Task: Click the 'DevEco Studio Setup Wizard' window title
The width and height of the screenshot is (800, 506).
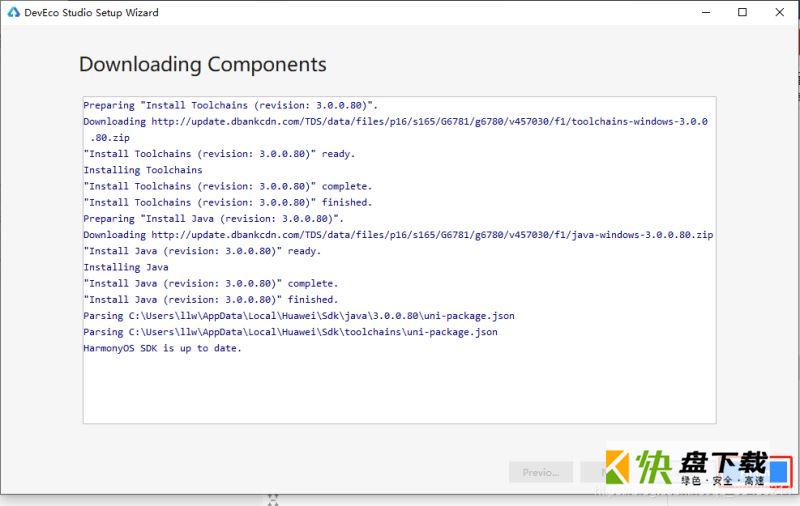Action: pyautogui.click(x=91, y=12)
